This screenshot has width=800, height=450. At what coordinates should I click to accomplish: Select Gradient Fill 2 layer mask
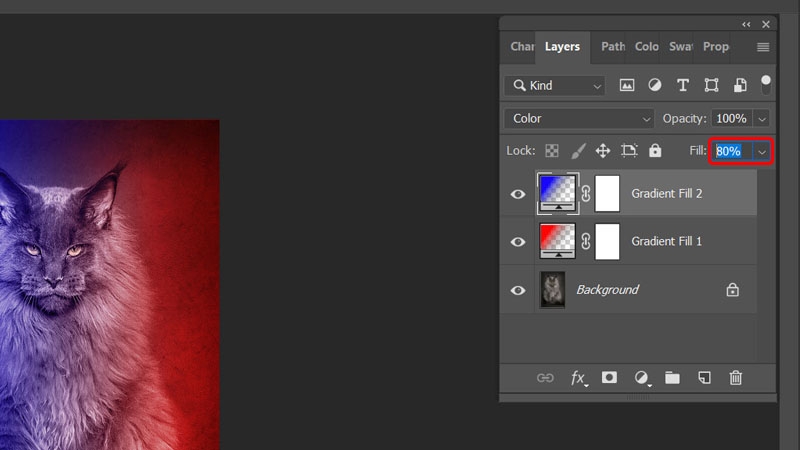pyautogui.click(x=607, y=193)
